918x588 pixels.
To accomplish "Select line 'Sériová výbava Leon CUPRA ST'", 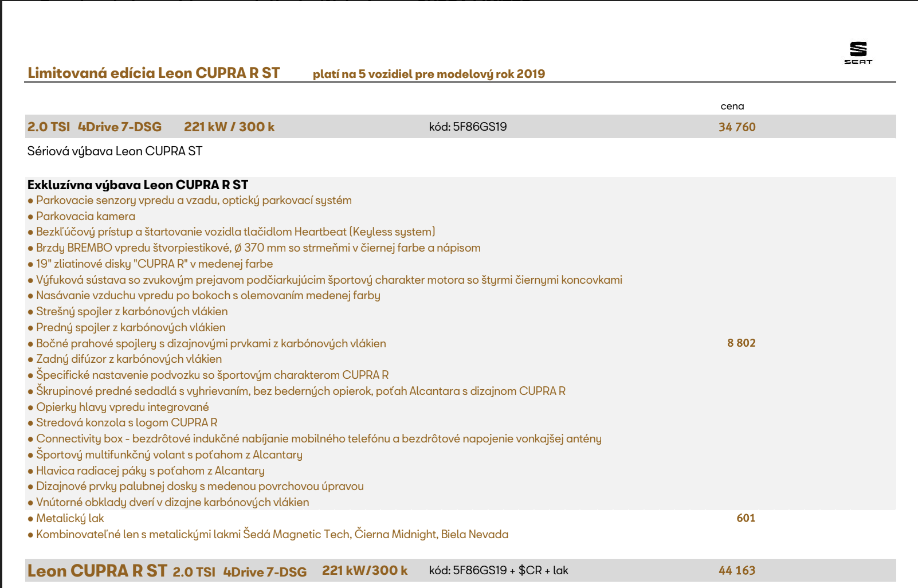I will pos(115,151).
